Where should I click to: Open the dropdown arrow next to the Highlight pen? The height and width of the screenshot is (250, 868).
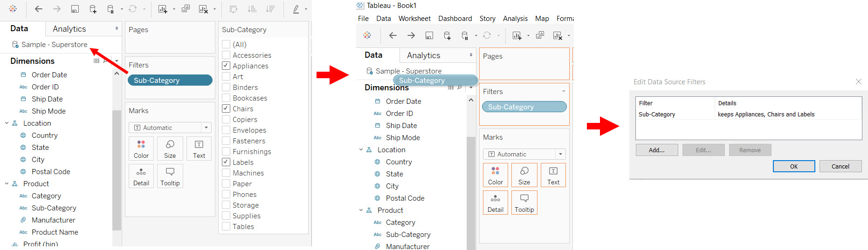pyautogui.click(x=306, y=9)
